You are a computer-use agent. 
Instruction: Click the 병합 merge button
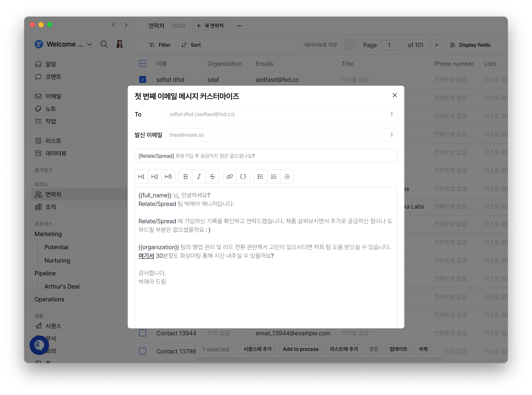point(374,349)
